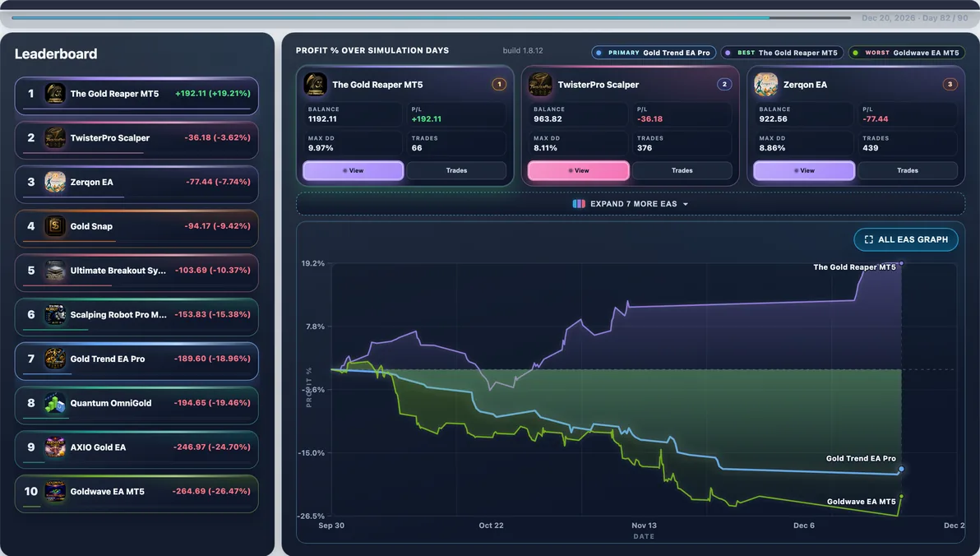
Task: Open Trades for Zerqon EA
Action: click(x=908, y=171)
